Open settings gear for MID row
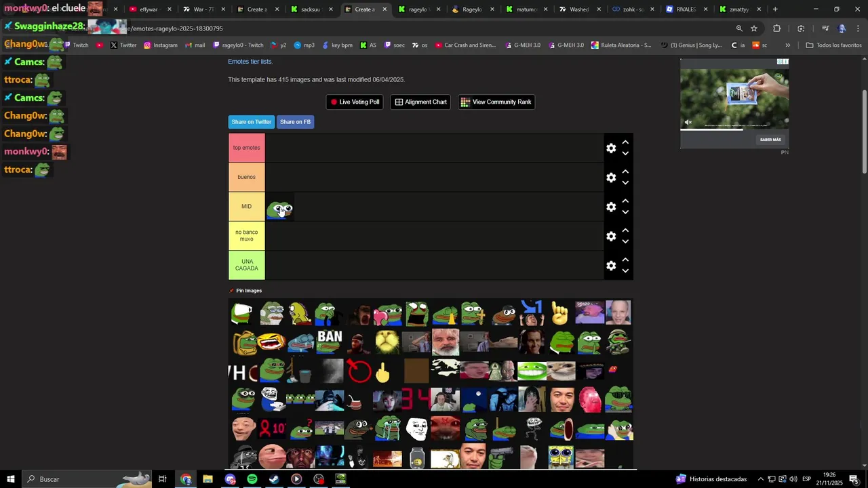Screen dimensions: 868x488 611,207
